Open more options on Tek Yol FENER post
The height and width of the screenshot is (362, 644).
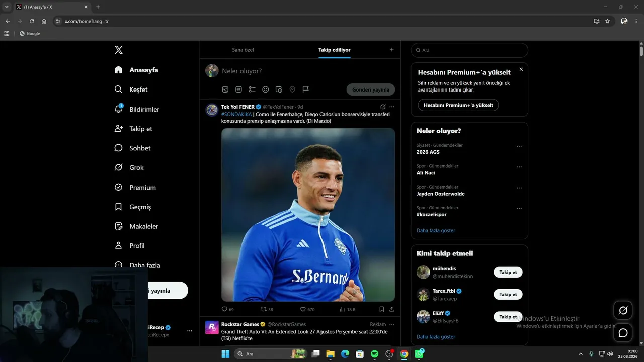[392, 107]
